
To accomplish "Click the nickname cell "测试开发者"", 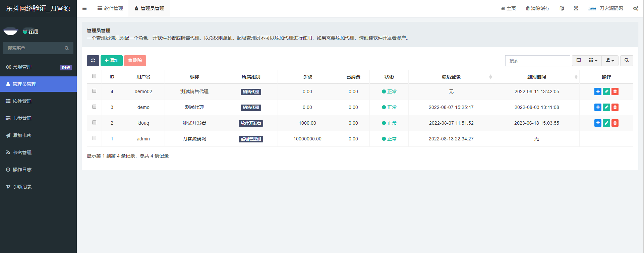I will (x=194, y=123).
